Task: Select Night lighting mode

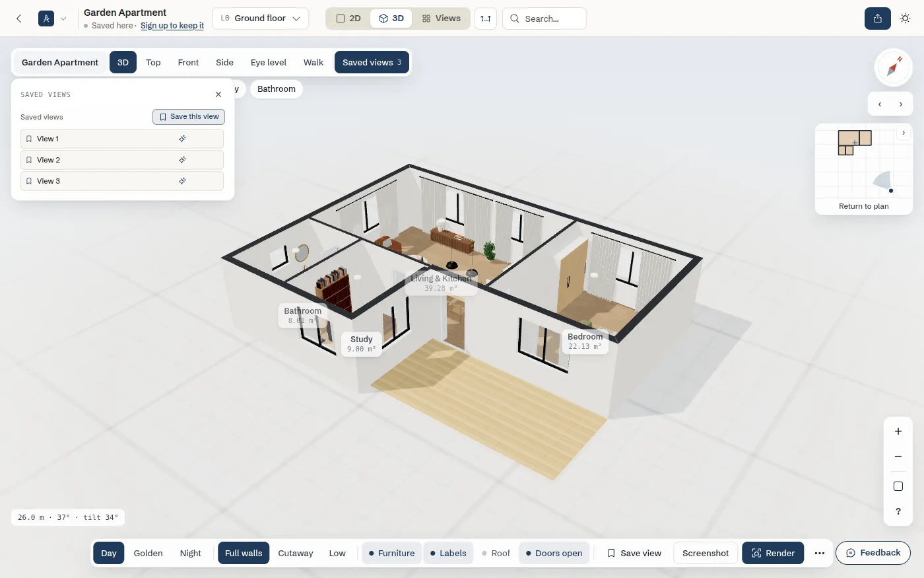Action: coord(190,553)
